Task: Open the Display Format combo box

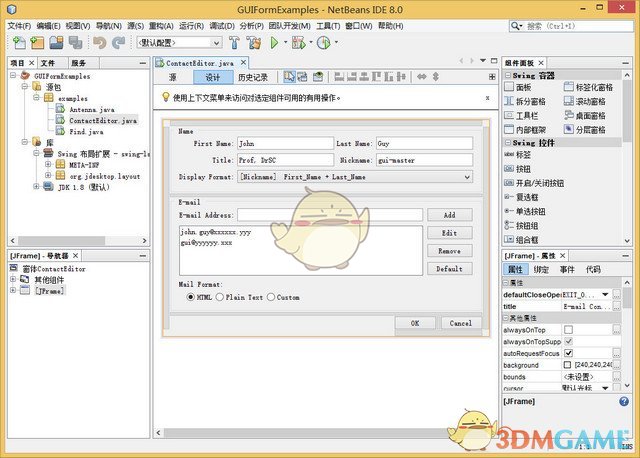Action: [355, 177]
